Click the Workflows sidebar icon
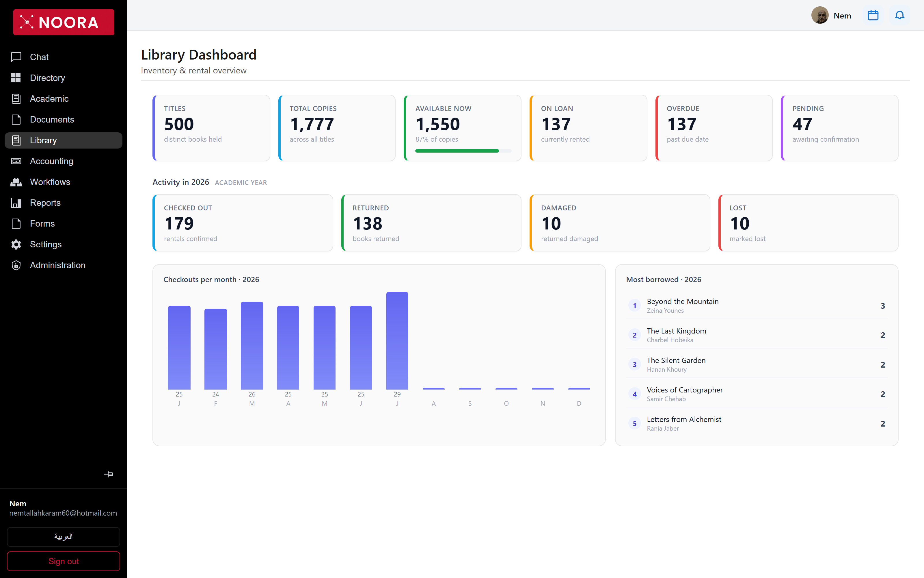 pos(16,182)
